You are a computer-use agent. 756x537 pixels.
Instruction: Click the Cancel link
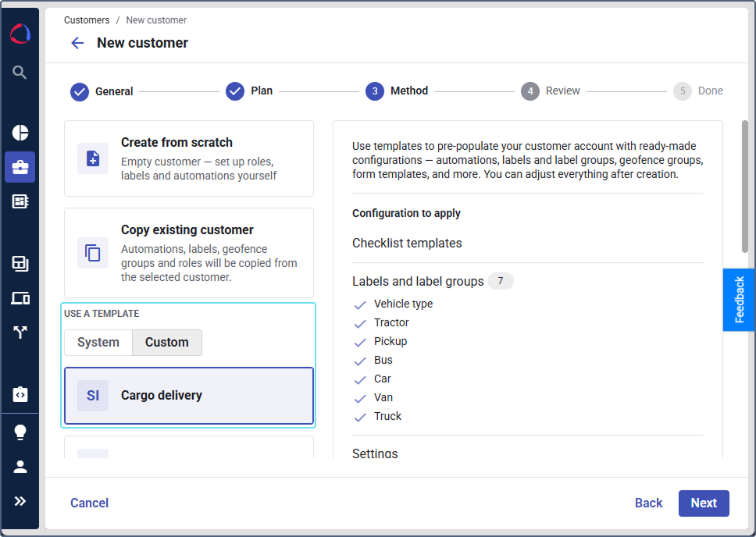89,503
